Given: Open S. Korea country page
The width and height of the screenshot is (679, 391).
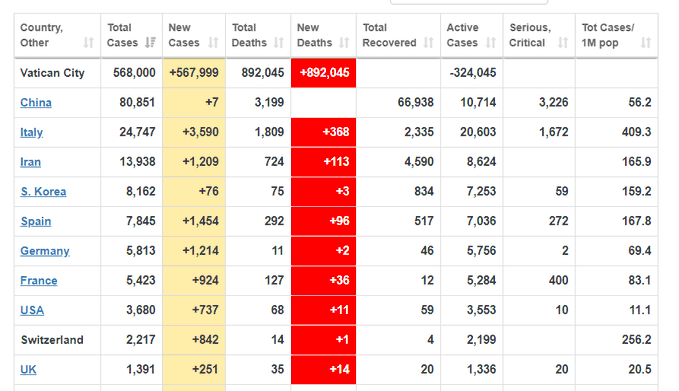Looking at the screenshot, I should 43,191.
